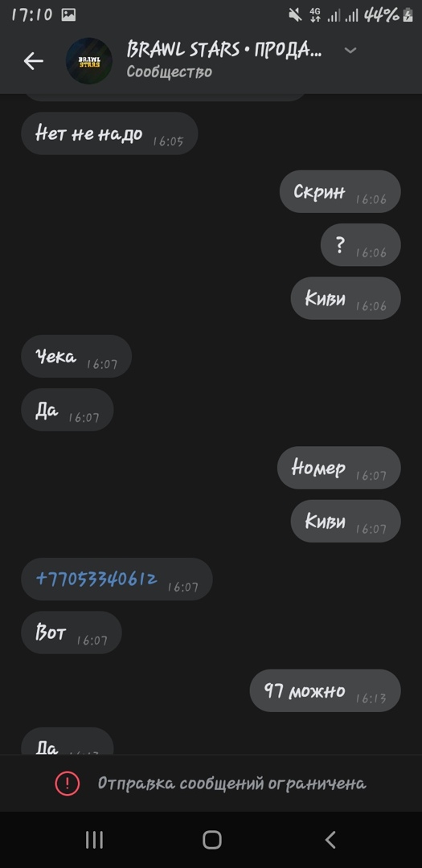Select the received message 'Вот'
422x868 pixels.
coord(72,633)
